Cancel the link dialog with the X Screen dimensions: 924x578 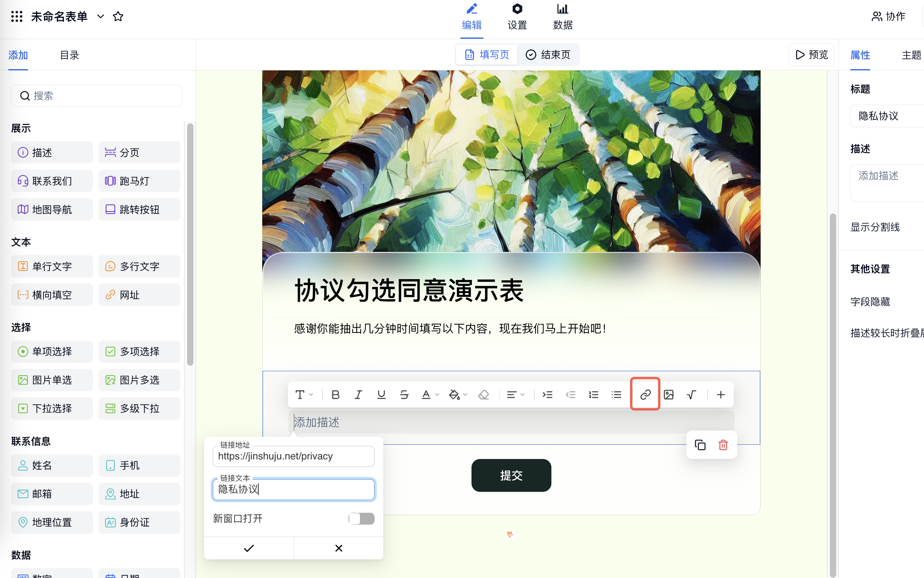(x=339, y=548)
